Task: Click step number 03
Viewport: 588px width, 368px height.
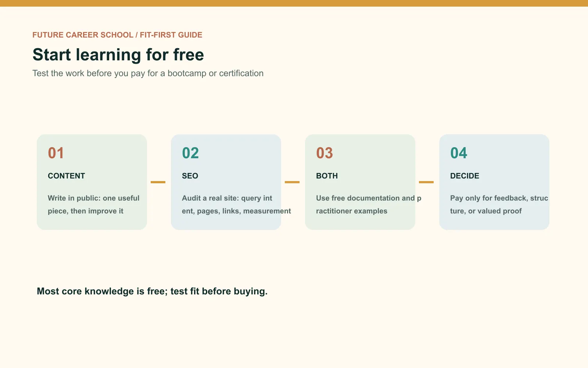Action: (x=325, y=153)
